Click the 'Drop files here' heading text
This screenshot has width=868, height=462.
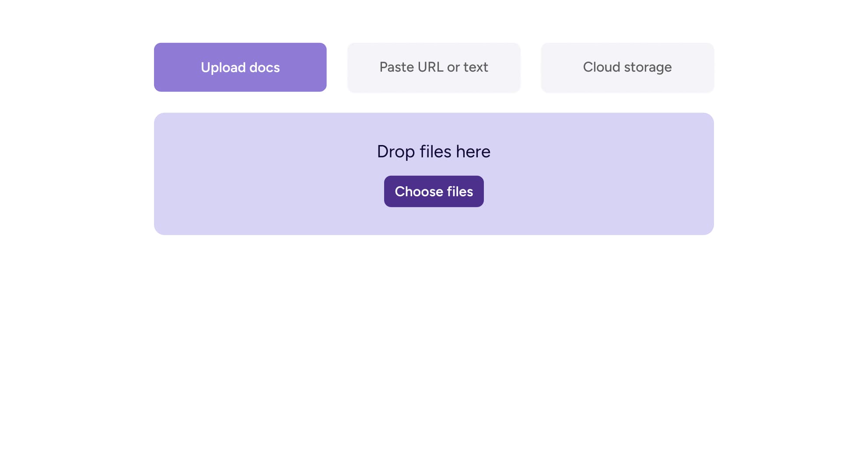[x=434, y=152]
